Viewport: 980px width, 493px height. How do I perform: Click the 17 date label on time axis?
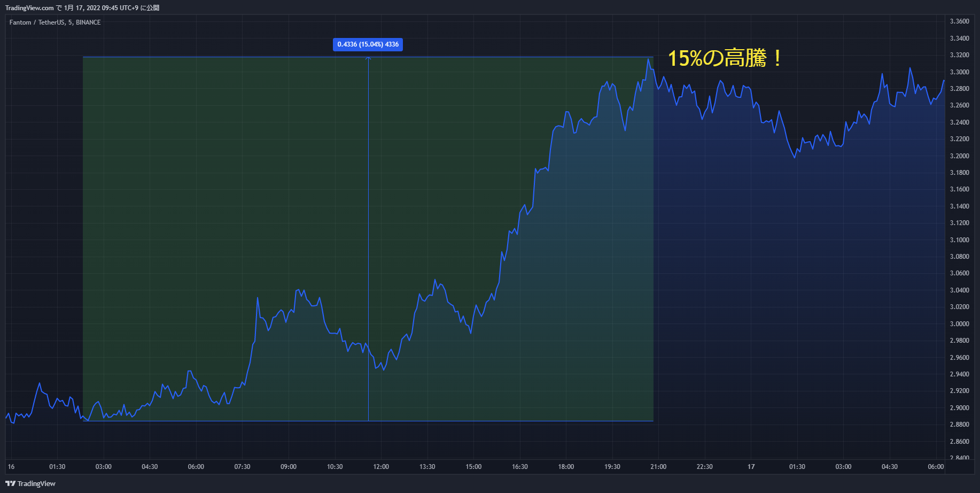[x=751, y=467]
